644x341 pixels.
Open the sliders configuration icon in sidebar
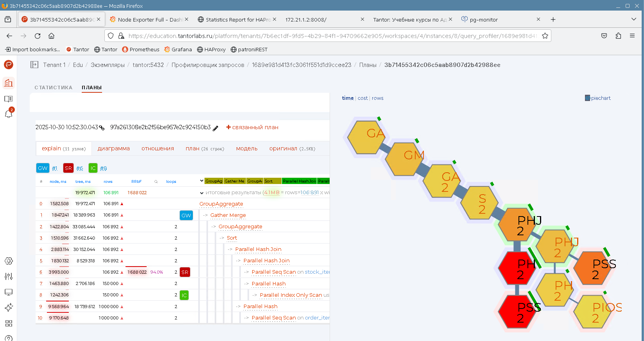(x=9, y=276)
